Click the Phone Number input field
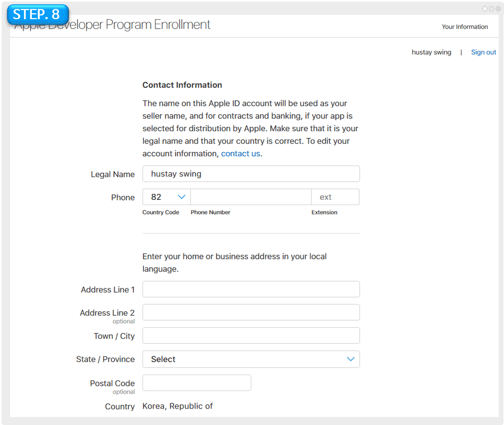Viewport: 504px width, 425px height. pos(250,197)
